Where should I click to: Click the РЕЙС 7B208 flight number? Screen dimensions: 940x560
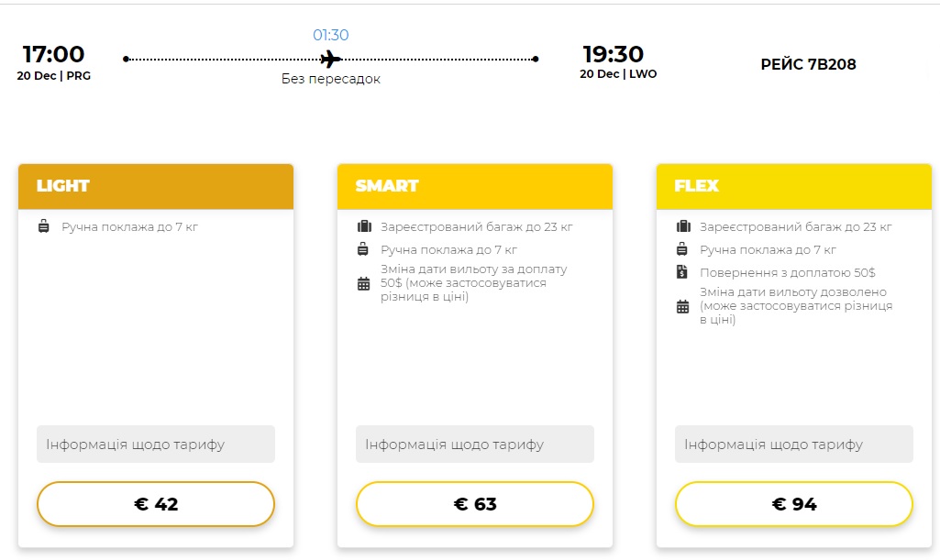pyautogui.click(x=808, y=64)
